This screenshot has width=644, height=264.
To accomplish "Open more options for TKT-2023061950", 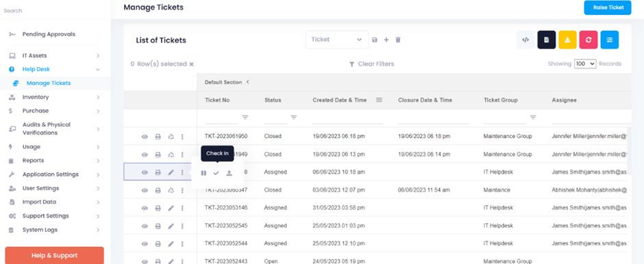I will [182, 137].
